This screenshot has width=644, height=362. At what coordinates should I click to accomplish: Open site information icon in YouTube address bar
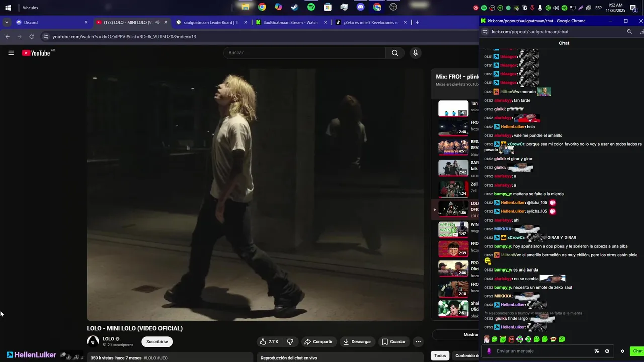46,37
